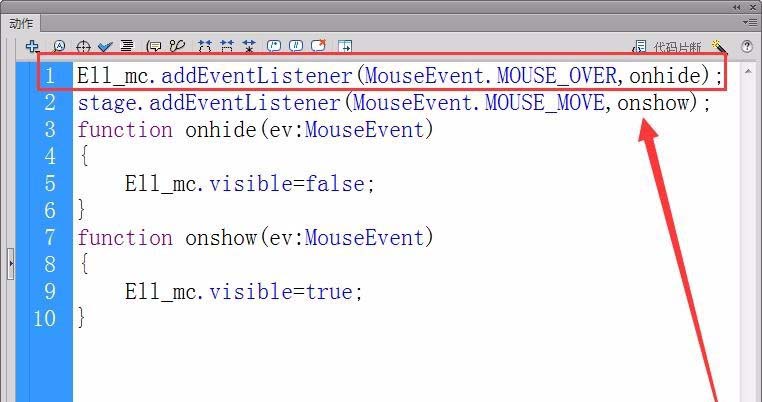This screenshot has height=402, width=762.
Task: Place cursor in 'MOUSE_MOVE' on line 2
Action: pos(545,103)
